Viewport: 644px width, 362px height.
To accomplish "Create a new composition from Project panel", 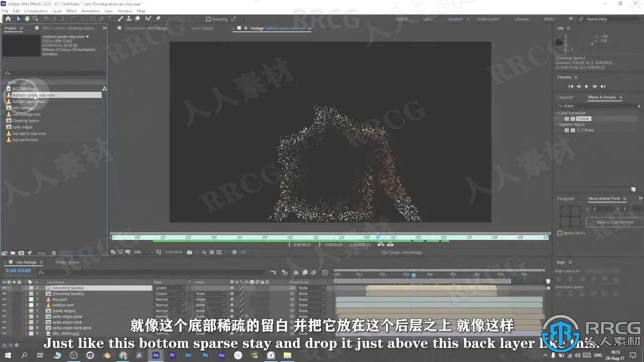I will tap(21, 253).
